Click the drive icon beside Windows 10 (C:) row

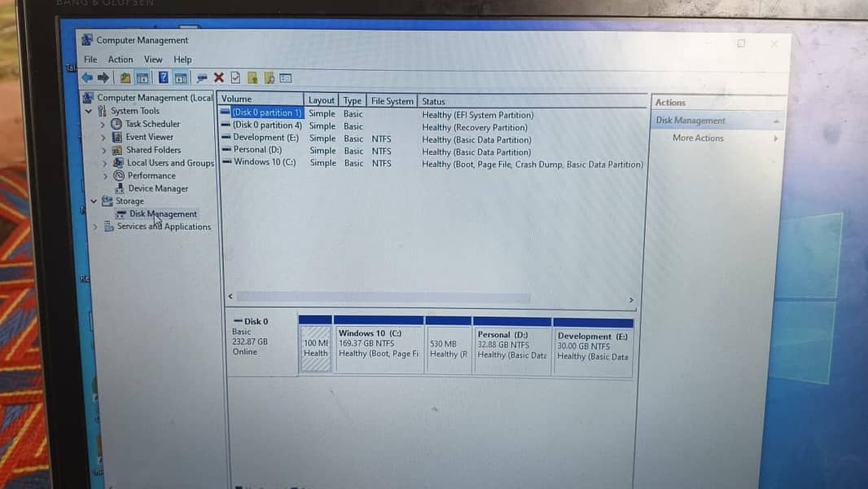click(226, 161)
